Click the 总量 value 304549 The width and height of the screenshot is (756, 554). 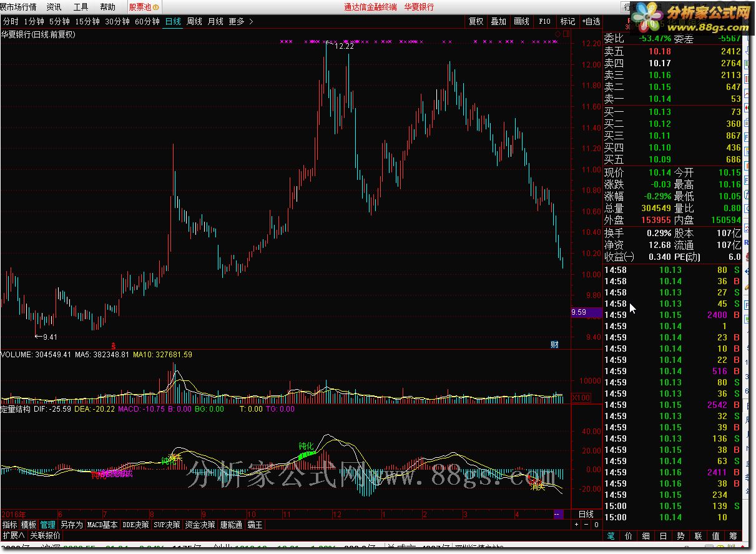(655, 208)
